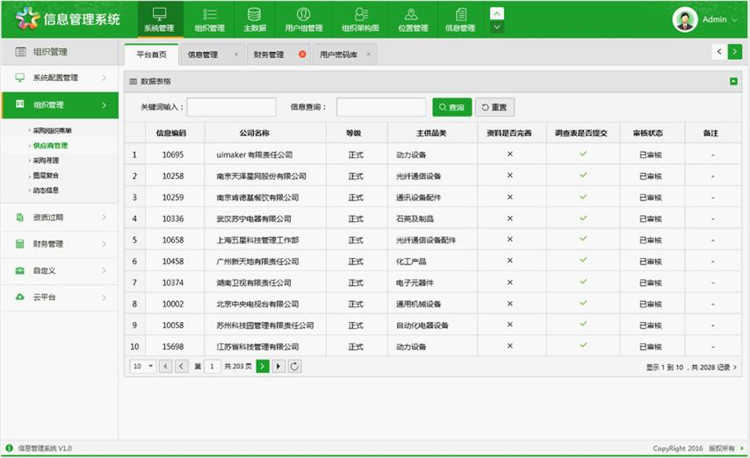Screen dimensions: 750x458
Task: Switch to 信息管理 tab
Action: pyautogui.click(x=203, y=55)
